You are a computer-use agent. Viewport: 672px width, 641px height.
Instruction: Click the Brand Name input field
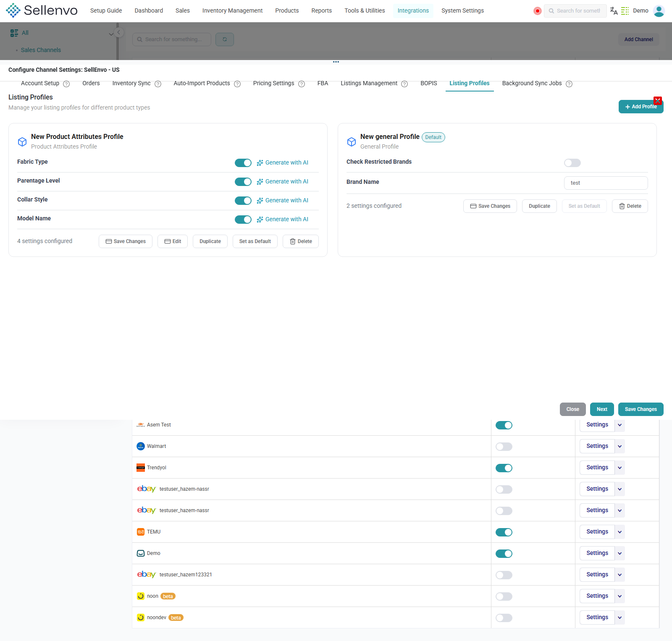tap(606, 183)
